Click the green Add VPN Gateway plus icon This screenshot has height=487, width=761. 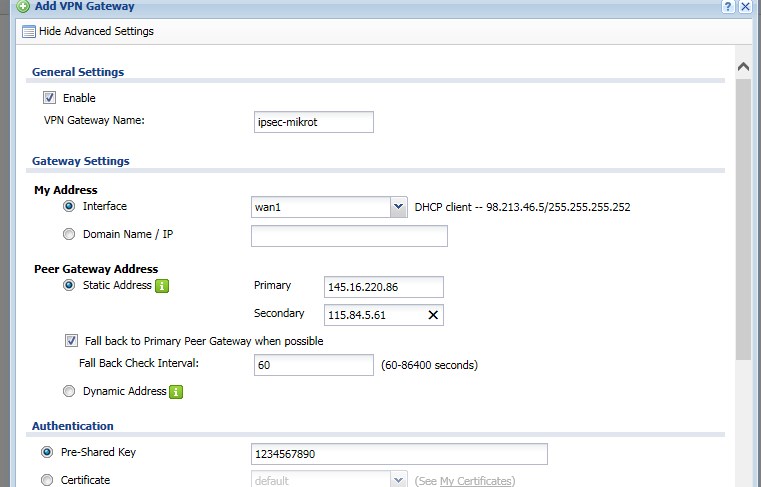pos(23,6)
